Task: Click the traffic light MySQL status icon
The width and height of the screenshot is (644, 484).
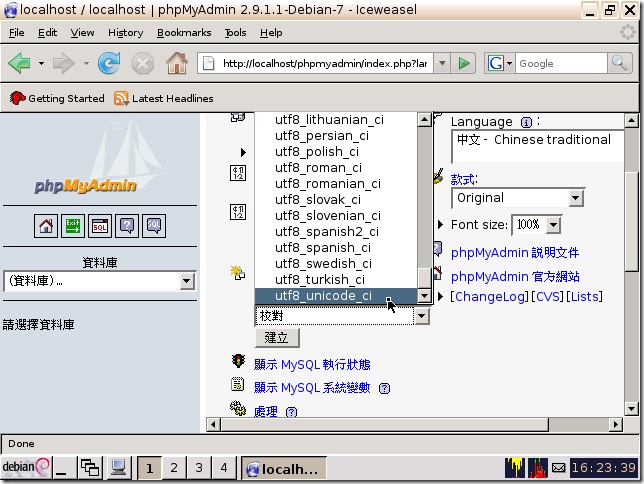Action: click(x=238, y=361)
